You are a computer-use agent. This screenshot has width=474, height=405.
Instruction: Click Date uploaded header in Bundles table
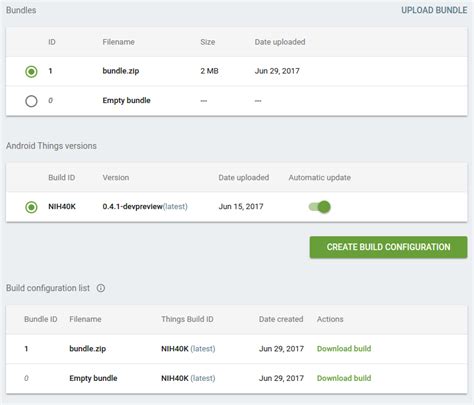[280, 42]
